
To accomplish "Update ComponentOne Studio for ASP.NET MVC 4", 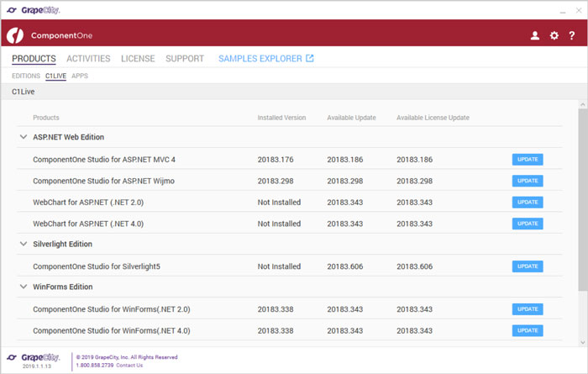I will point(528,160).
